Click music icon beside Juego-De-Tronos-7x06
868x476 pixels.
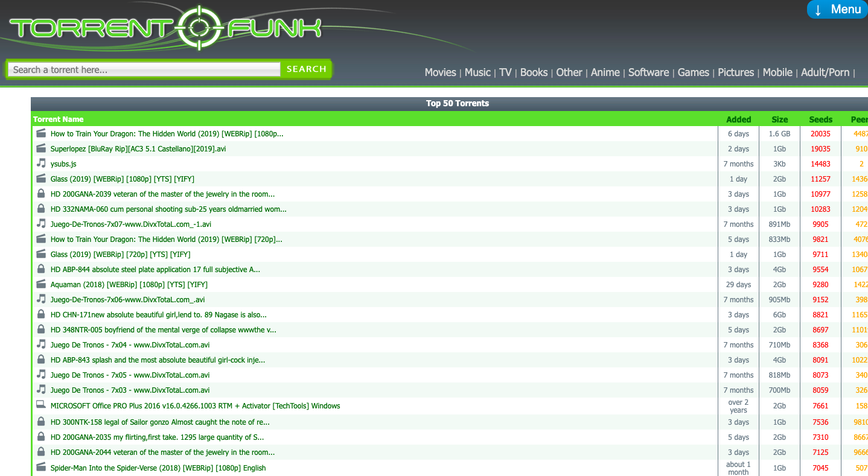41,299
